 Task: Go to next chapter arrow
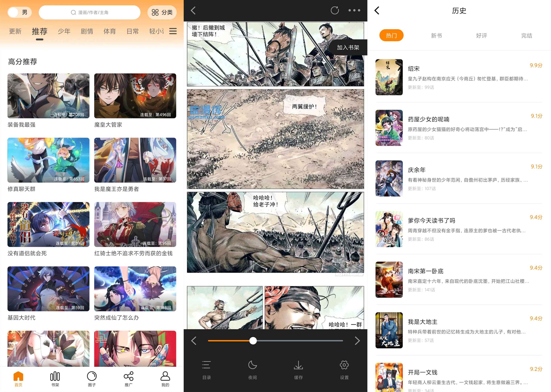pyautogui.click(x=357, y=341)
